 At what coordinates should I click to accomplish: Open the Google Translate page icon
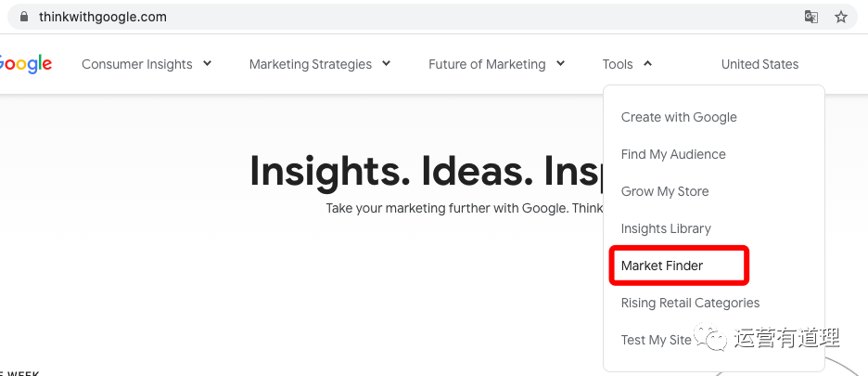point(811,17)
